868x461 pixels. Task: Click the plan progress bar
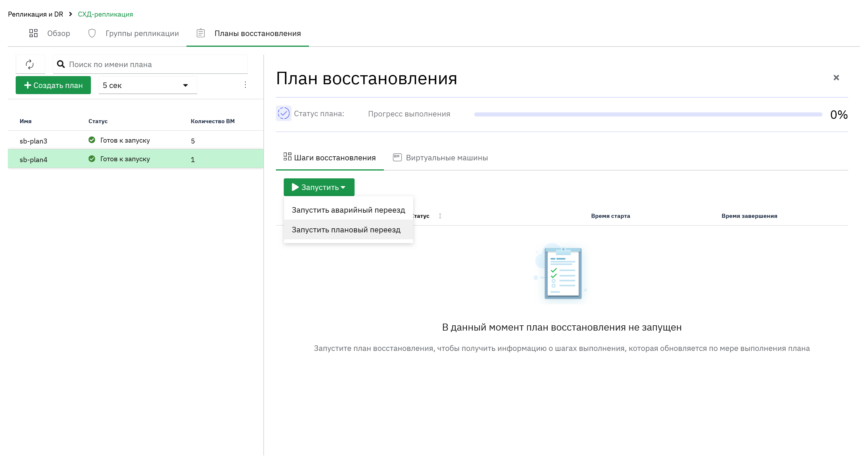648,114
